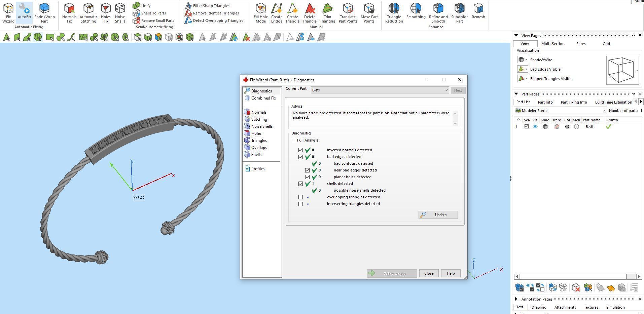Image resolution: width=644 pixels, height=314 pixels.
Task: Activate Fill Hole Mode
Action: point(261,13)
